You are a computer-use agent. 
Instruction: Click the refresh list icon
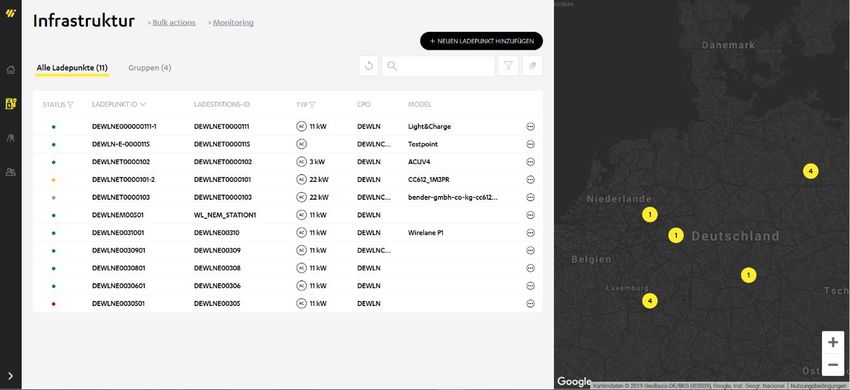pyautogui.click(x=369, y=66)
